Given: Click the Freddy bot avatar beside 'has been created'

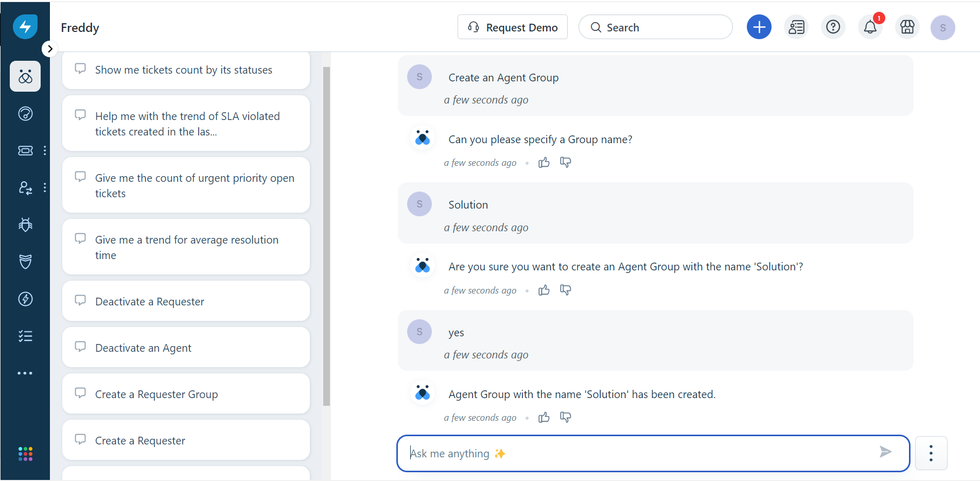Looking at the screenshot, I should [x=423, y=393].
